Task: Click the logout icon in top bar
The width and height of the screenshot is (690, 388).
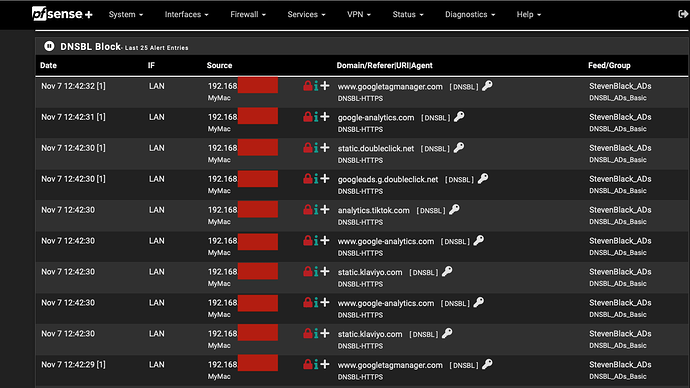Action: 683,14
